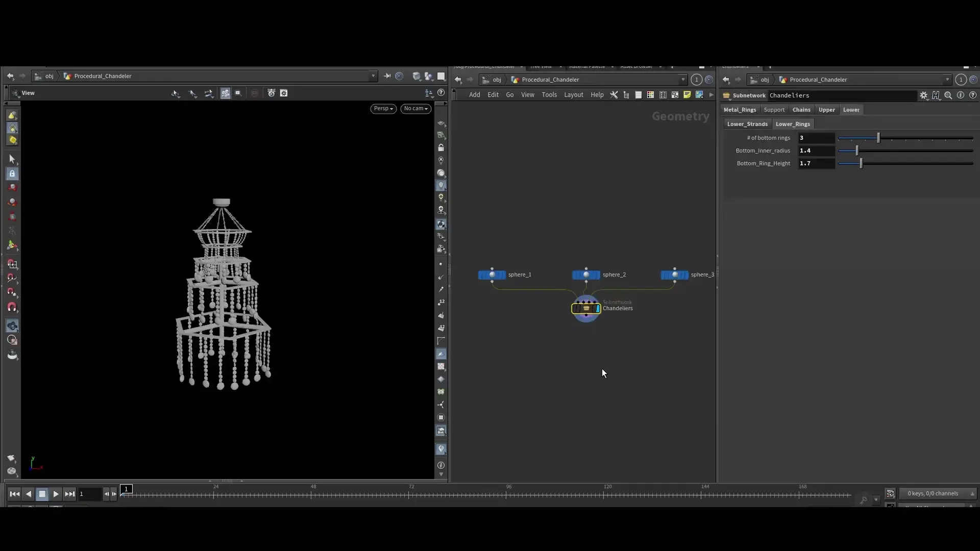980x551 pixels.
Task: Enable one of the snapping magnet toggles
Action: pyautogui.click(x=12, y=278)
